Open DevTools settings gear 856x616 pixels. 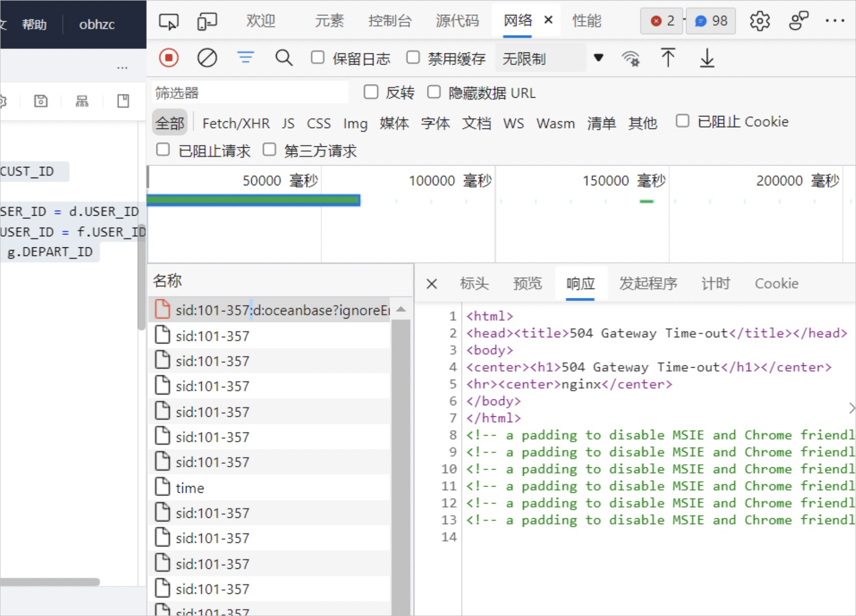pyautogui.click(x=760, y=21)
